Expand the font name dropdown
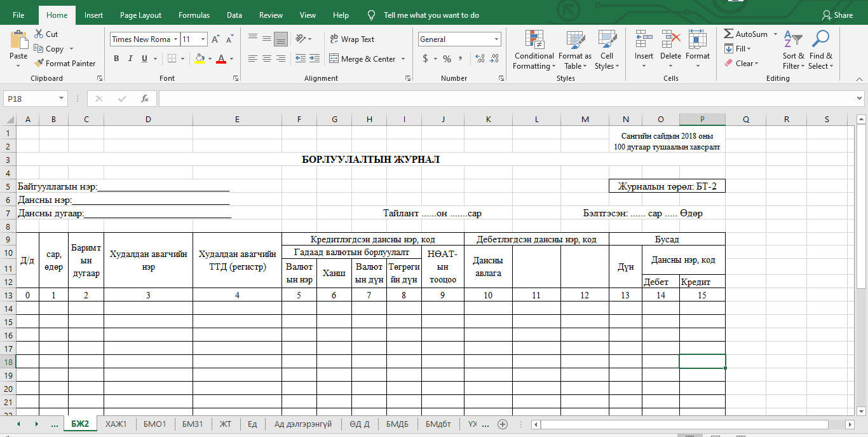 tap(175, 39)
